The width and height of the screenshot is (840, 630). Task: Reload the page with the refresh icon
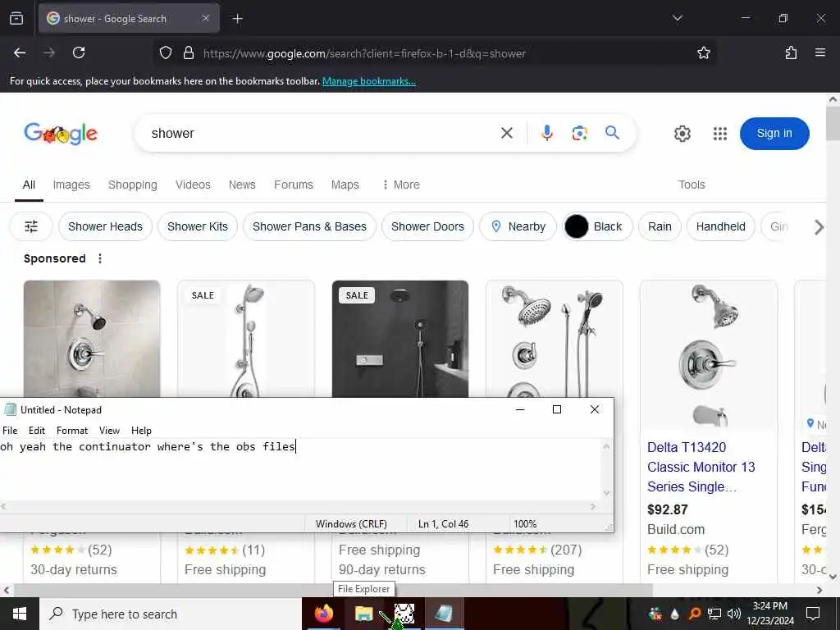(79, 52)
